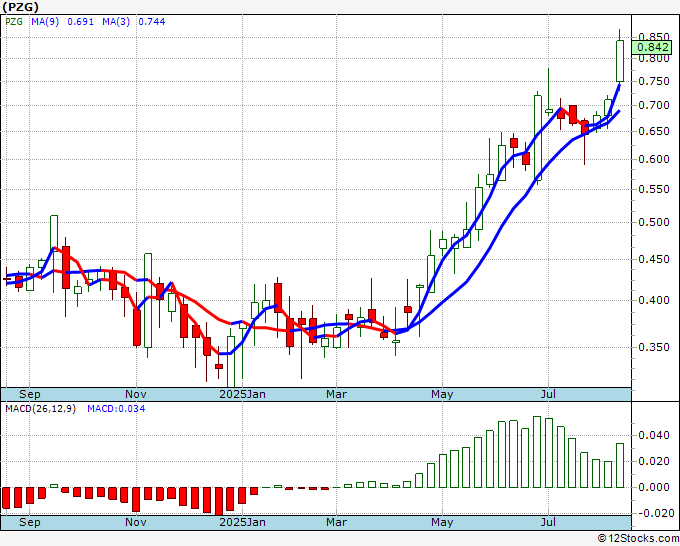Click the MA(3) legend label
This screenshot has height=546, width=680.
coord(116,22)
